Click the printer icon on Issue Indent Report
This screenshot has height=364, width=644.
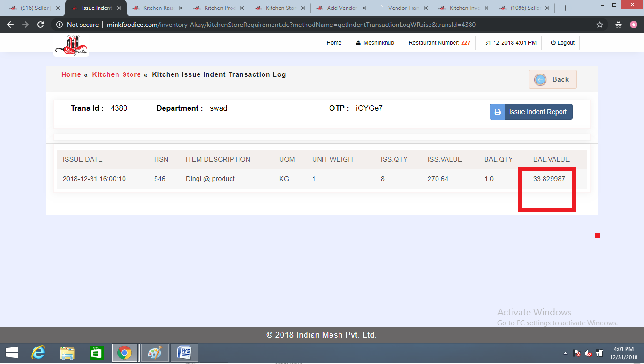497,112
